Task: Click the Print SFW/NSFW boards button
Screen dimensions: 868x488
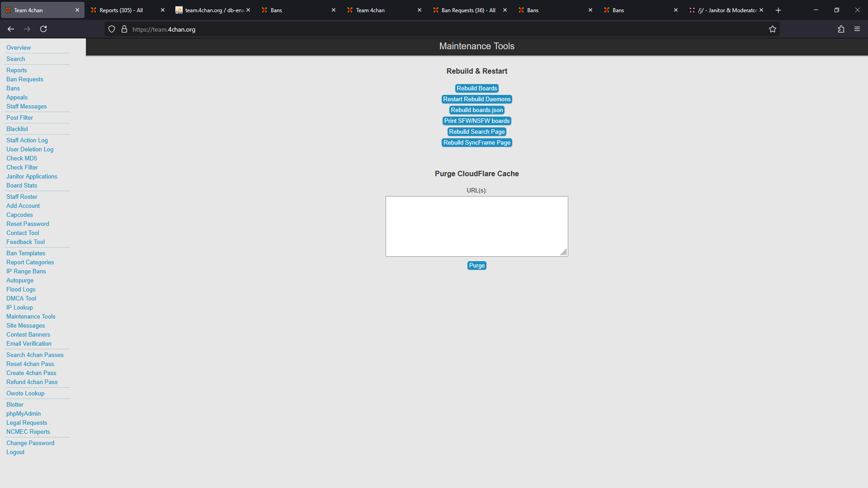Action: point(476,121)
